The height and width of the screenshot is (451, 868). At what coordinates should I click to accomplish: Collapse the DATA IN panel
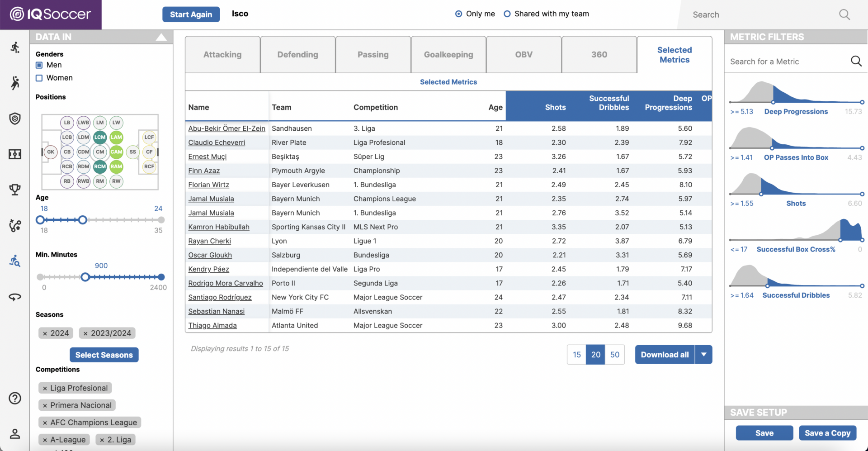tap(161, 37)
